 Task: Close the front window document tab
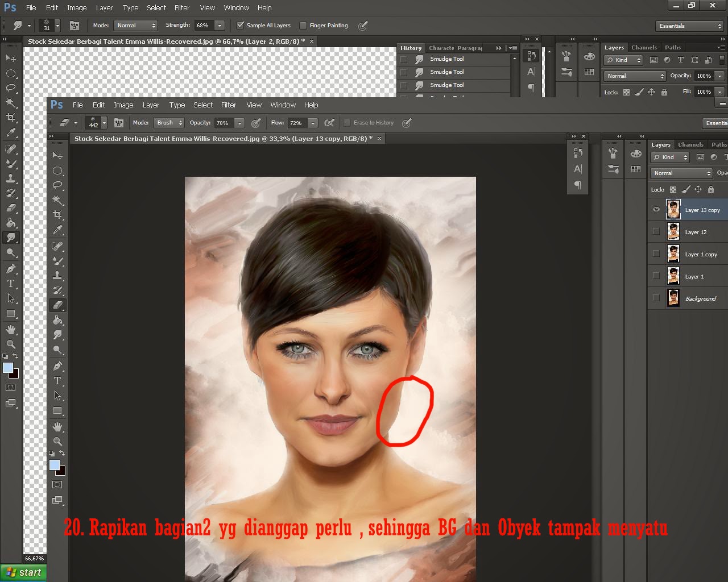(x=380, y=138)
